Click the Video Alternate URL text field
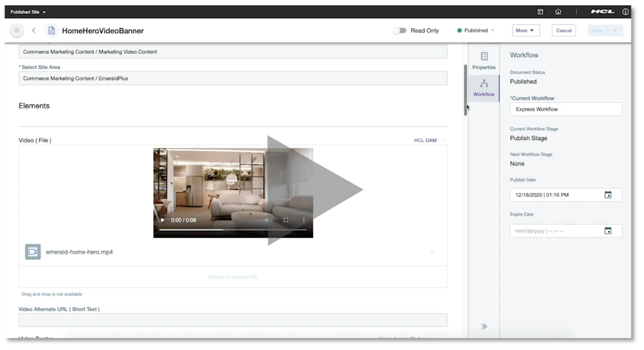This screenshot has width=644, height=350. (233, 320)
